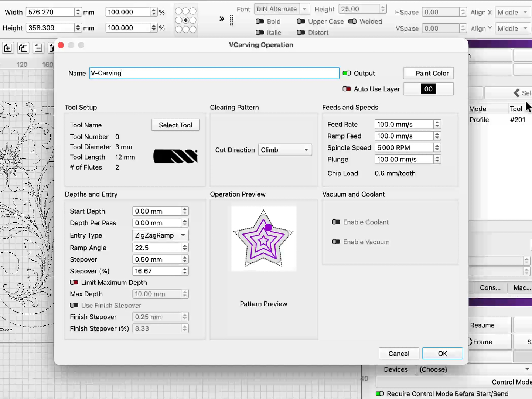Viewport: 532px width, 399px height.
Task: Click the Tool column header
Action: pos(520,109)
